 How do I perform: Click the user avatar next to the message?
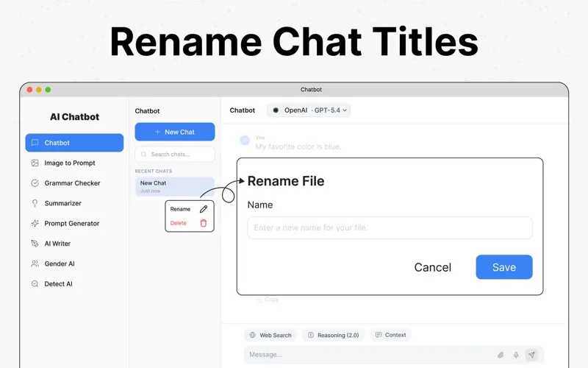tap(245, 141)
